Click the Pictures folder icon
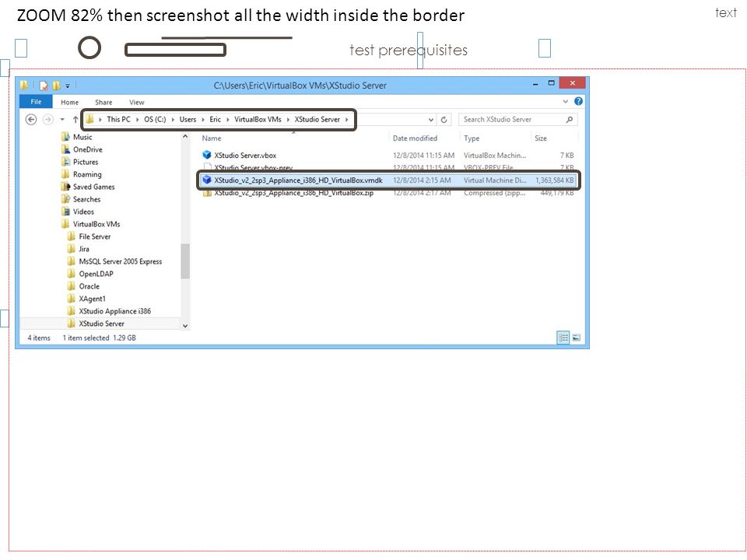The height and width of the screenshot is (560, 747). click(65, 162)
